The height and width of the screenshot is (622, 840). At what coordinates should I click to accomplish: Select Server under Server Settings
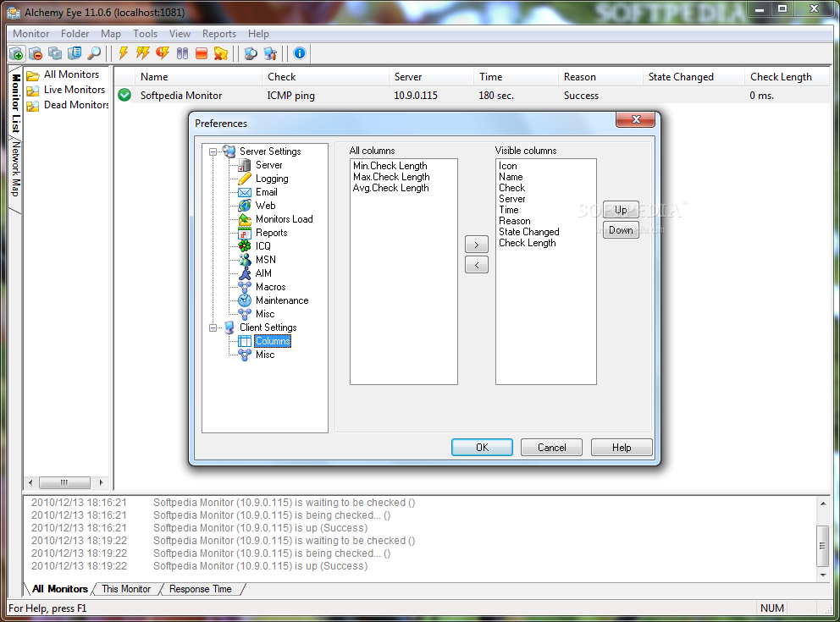pyautogui.click(x=268, y=165)
